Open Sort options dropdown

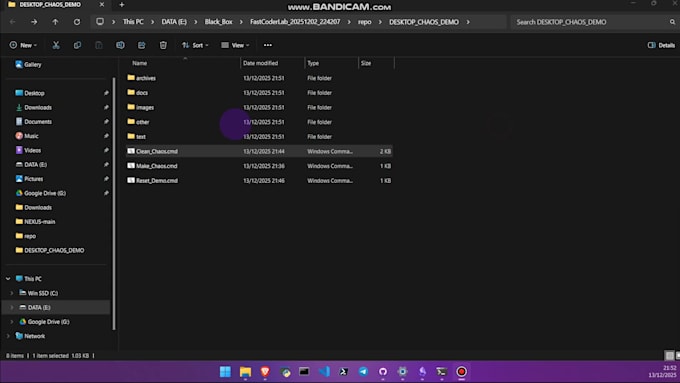(x=195, y=45)
